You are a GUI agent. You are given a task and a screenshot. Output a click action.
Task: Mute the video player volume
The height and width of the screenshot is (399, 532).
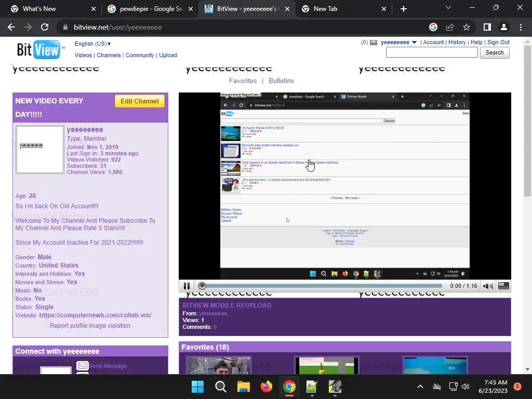pyautogui.click(x=488, y=286)
